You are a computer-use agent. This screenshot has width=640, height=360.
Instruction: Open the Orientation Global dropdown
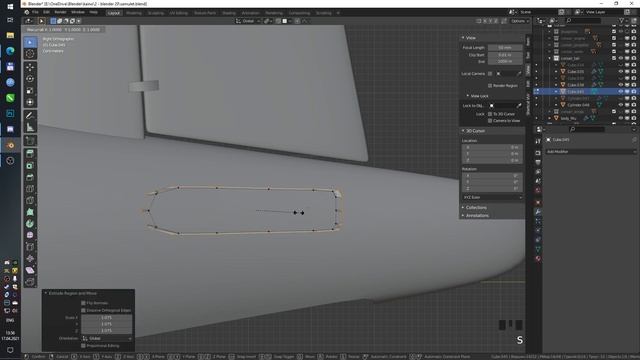[x=107, y=338]
